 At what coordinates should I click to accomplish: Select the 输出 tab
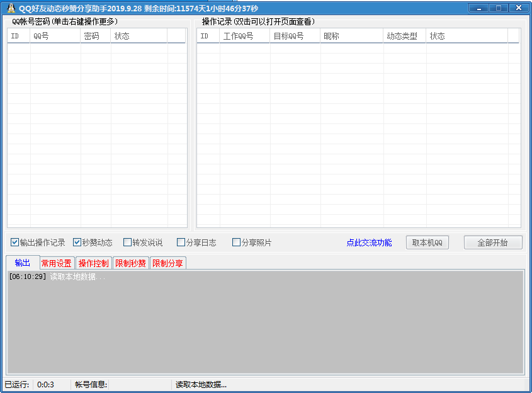[23, 263]
